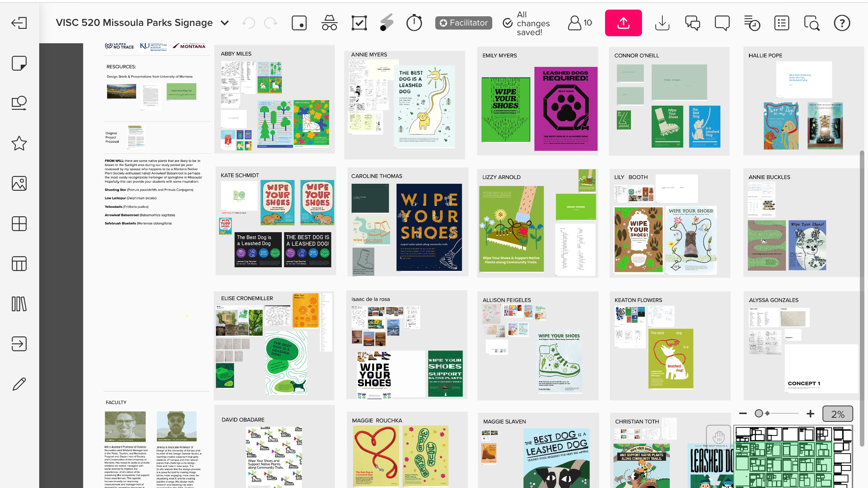The height and width of the screenshot is (488, 868).
Task: Open the shapes tool in sidebar
Action: coord(19,103)
